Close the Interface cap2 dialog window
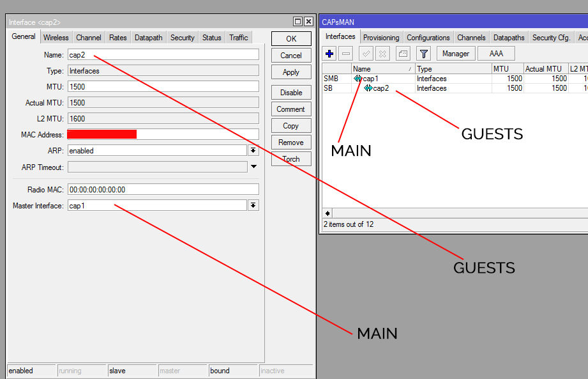The width and height of the screenshot is (588, 379). (308, 21)
